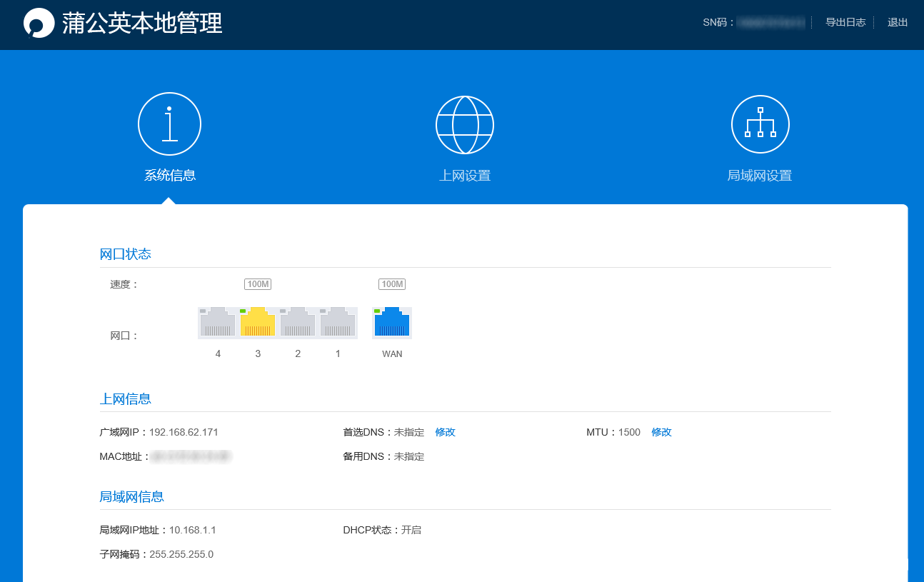Switch to the 上网设置 tab label
The image size is (924, 582).
pyautogui.click(x=465, y=176)
